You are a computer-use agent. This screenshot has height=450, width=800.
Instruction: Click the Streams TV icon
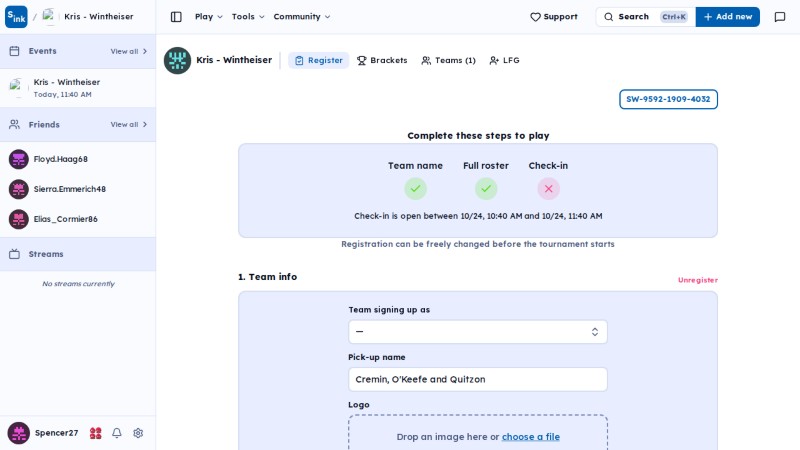click(14, 254)
